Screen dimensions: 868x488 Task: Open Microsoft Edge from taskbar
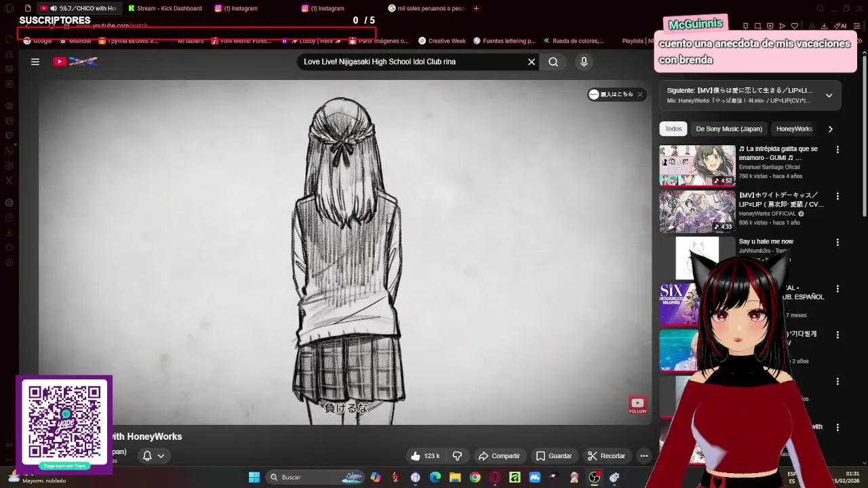pos(435,477)
